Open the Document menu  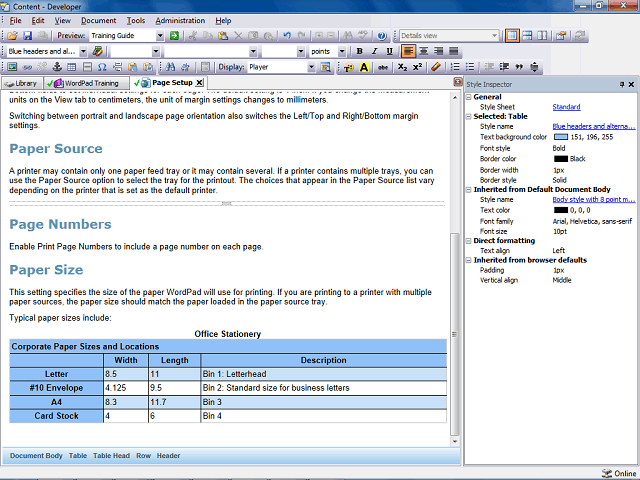point(98,20)
